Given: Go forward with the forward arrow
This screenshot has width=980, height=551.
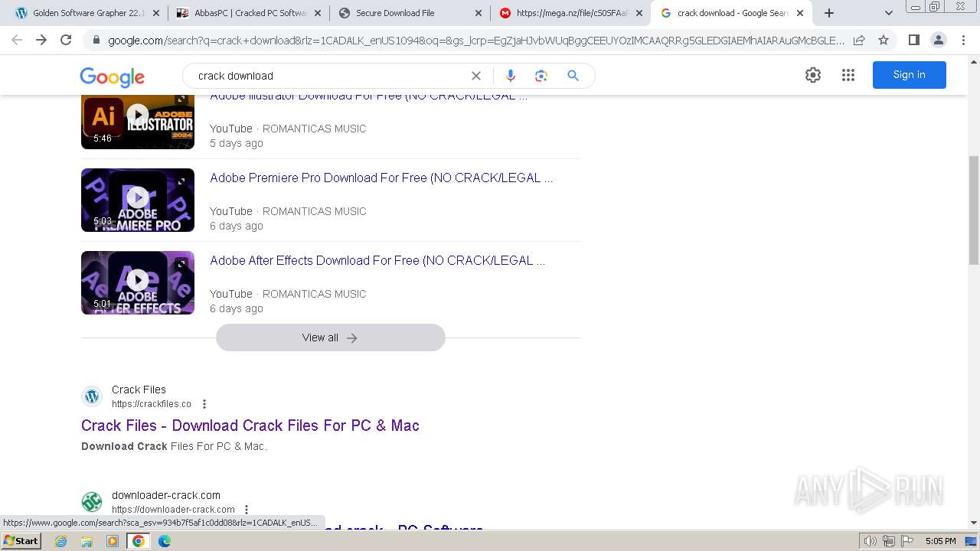Looking at the screenshot, I should pos(41,40).
